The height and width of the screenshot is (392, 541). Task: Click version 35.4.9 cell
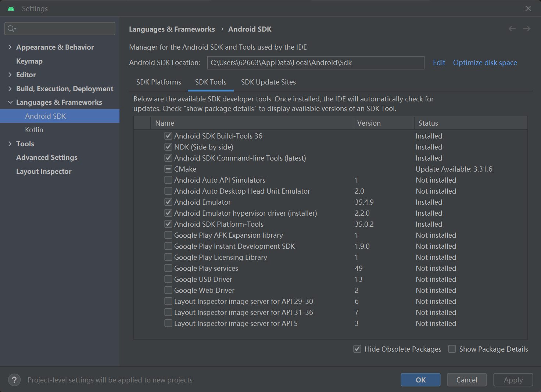tap(364, 202)
